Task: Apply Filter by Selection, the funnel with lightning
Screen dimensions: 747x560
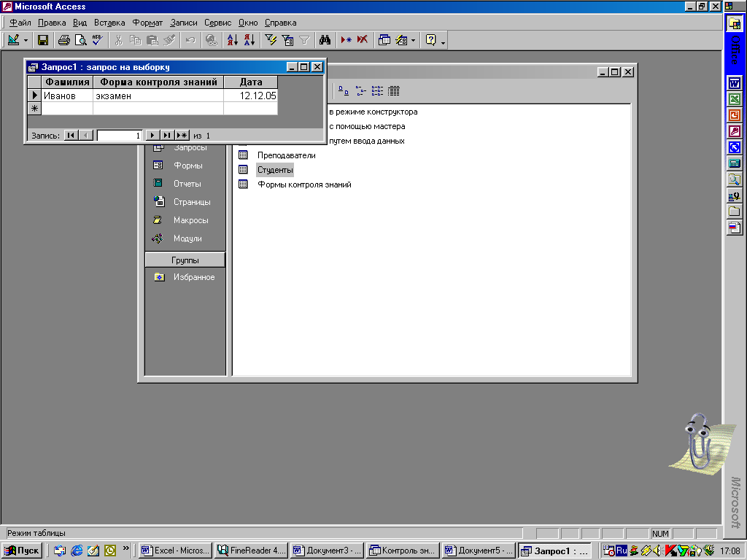Action: 271,41
